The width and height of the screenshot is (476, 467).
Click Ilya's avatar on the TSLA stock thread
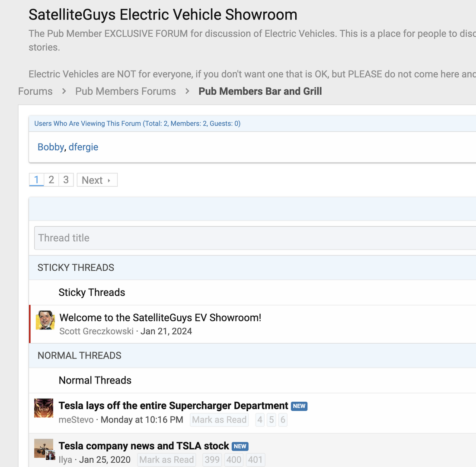point(44,448)
